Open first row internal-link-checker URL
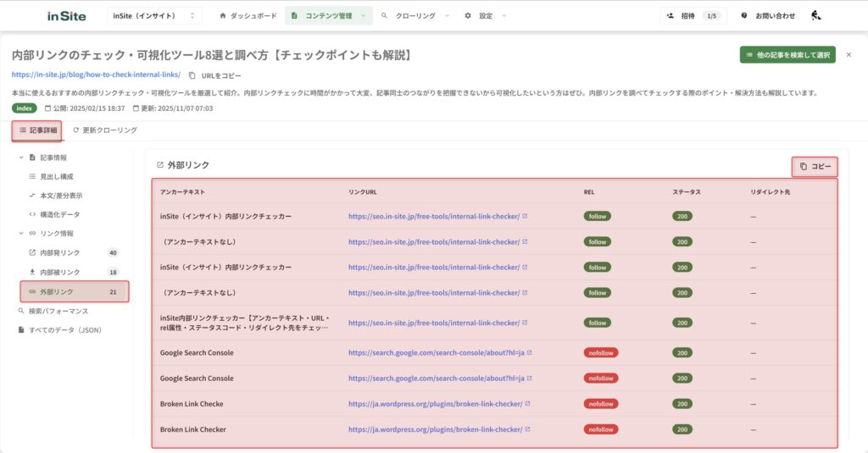 tap(434, 217)
